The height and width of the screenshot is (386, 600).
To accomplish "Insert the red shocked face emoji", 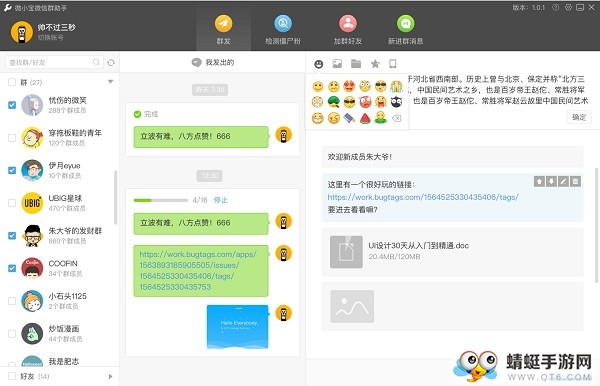I will [365, 102].
